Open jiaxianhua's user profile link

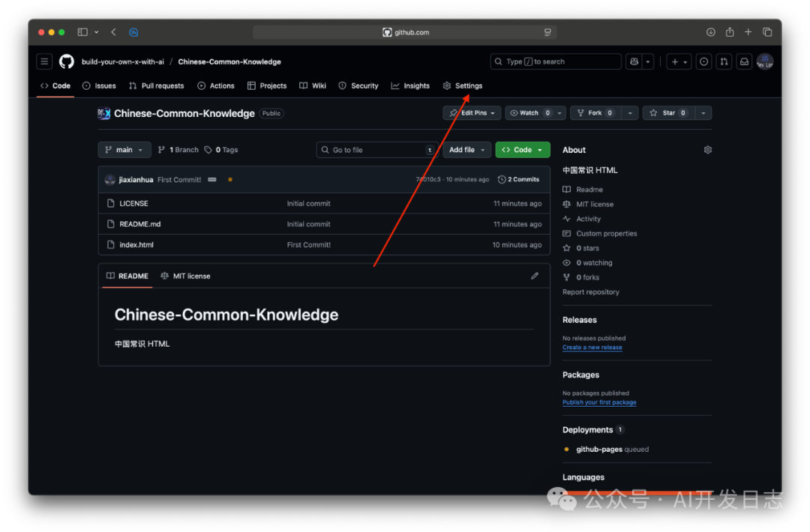pyautogui.click(x=136, y=180)
